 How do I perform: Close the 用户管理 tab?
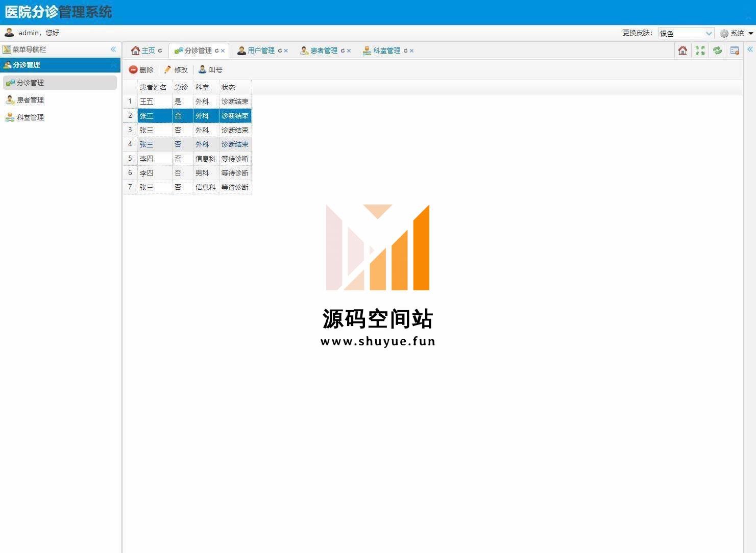point(286,51)
